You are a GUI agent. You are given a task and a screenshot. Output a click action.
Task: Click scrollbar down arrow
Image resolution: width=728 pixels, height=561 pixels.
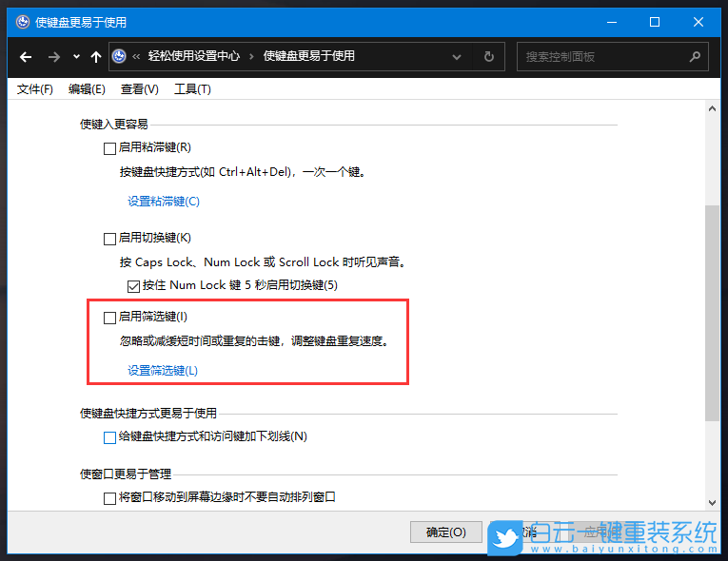tap(712, 503)
